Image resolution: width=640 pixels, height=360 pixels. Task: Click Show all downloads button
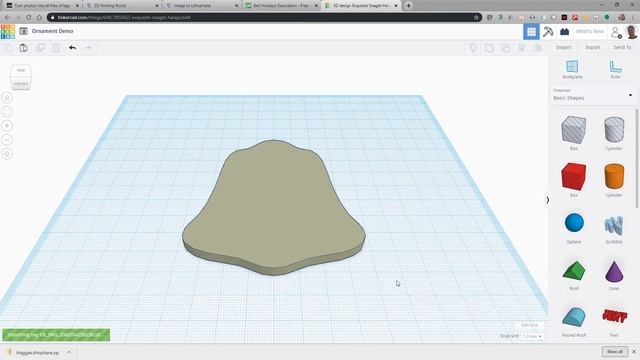(x=615, y=351)
